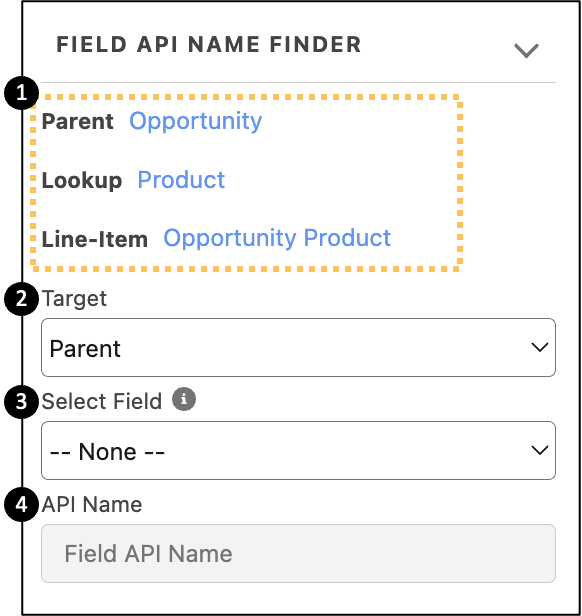582x616 pixels.
Task: Open the Product lookup link
Action: point(181,180)
